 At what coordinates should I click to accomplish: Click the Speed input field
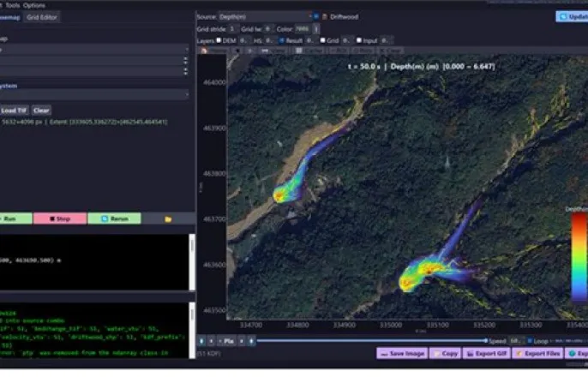coord(516,341)
